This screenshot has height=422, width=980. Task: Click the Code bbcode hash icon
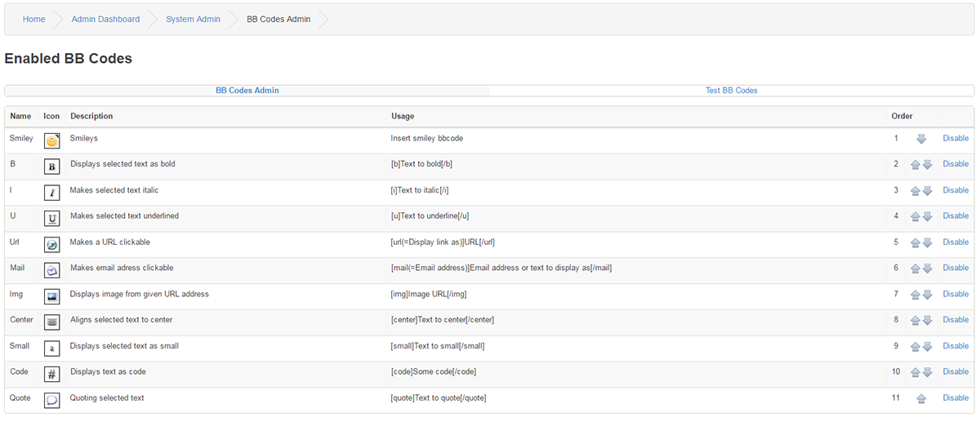51,375
